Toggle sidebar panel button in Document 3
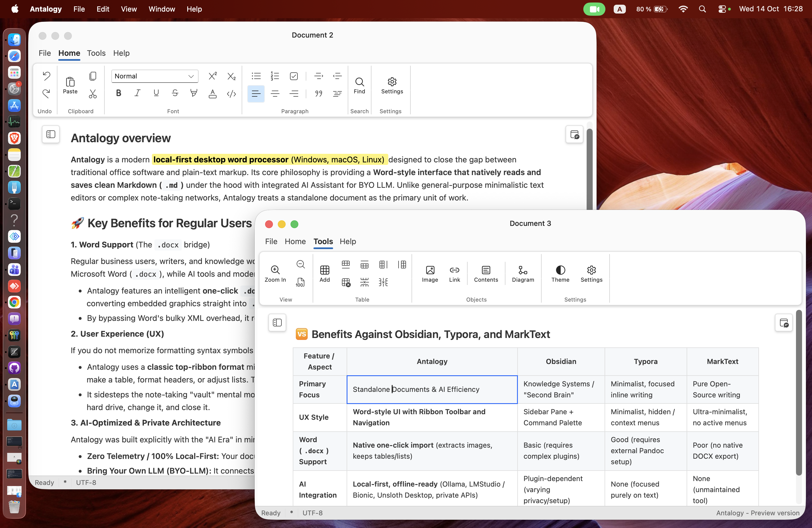 pos(277,322)
